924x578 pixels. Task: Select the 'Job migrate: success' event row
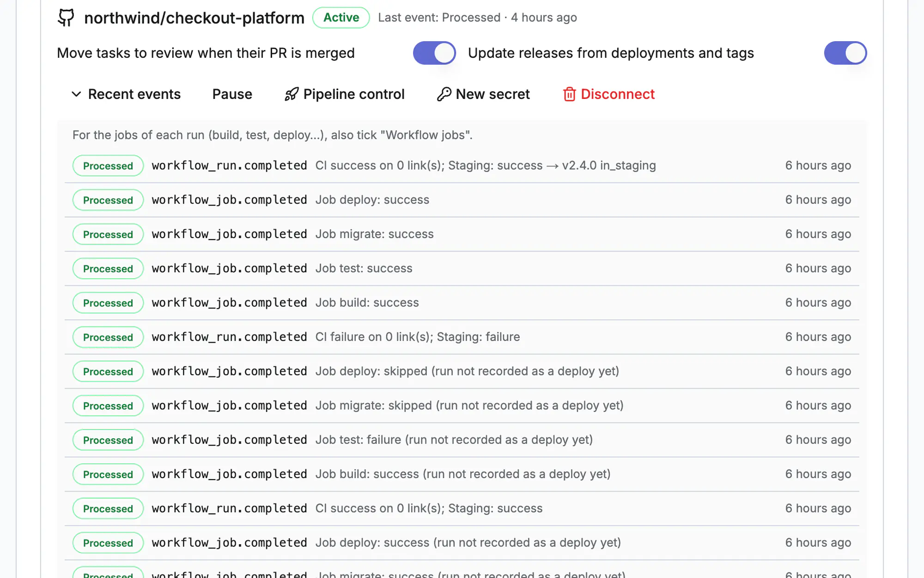coord(462,234)
